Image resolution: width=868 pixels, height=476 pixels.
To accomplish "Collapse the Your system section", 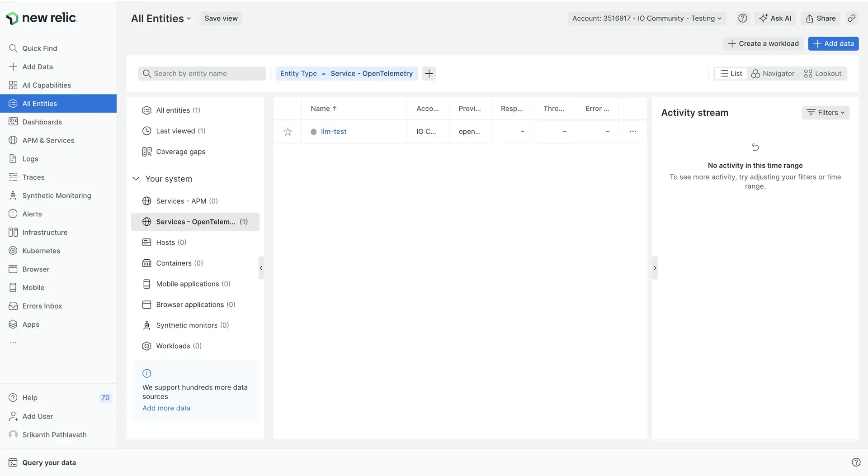I will [x=136, y=179].
